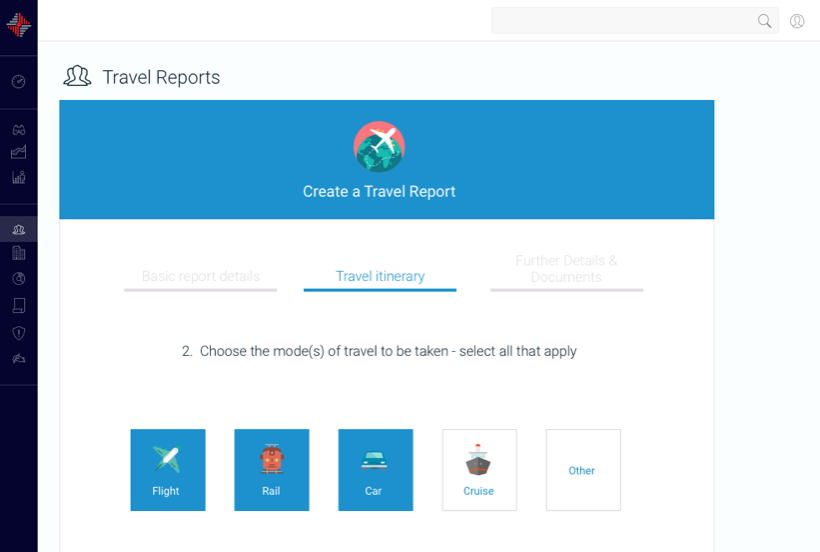Open the circular radar icon in sidebar
The width and height of the screenshot is (820, 552).
pos(18,278)
